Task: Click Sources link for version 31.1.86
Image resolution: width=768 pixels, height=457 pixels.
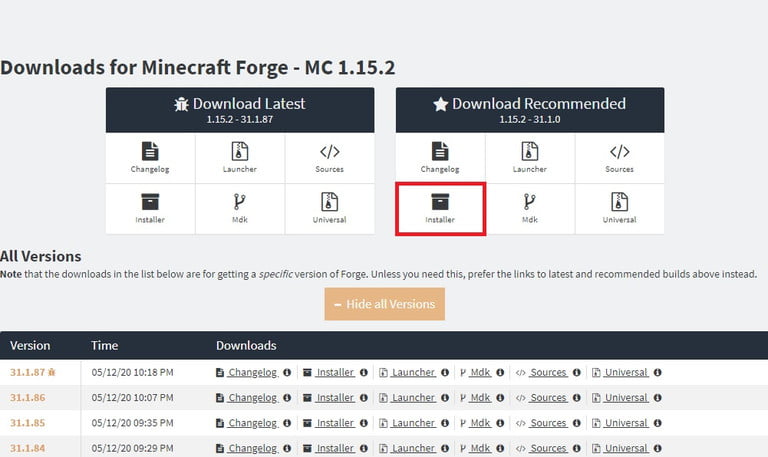Action: click(x=548, y=398)
